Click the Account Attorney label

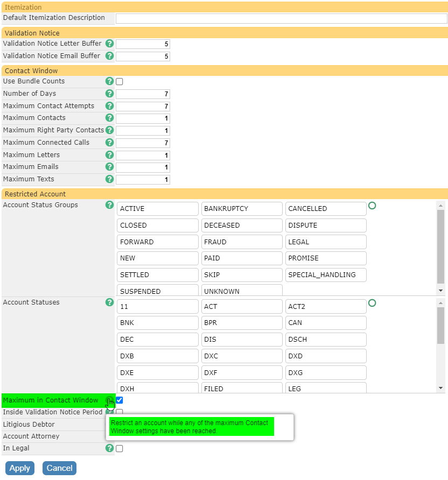point(31,436)
